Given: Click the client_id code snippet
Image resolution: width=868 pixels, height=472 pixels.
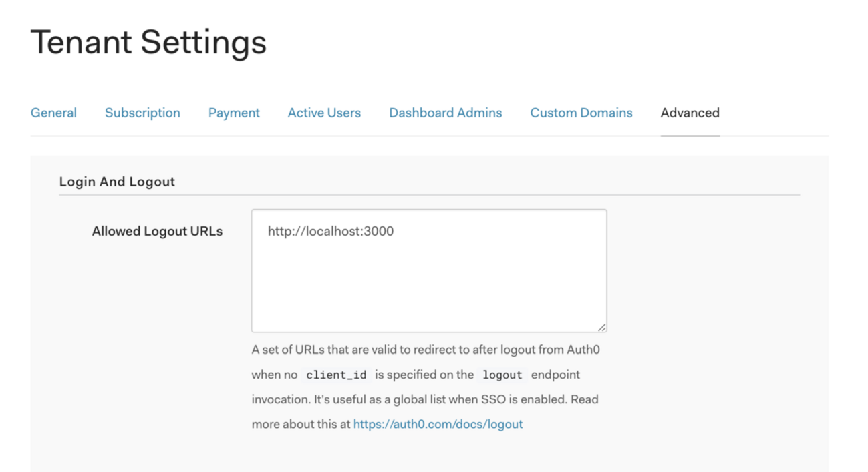Looking at the screenshot, I should [336, 375].
